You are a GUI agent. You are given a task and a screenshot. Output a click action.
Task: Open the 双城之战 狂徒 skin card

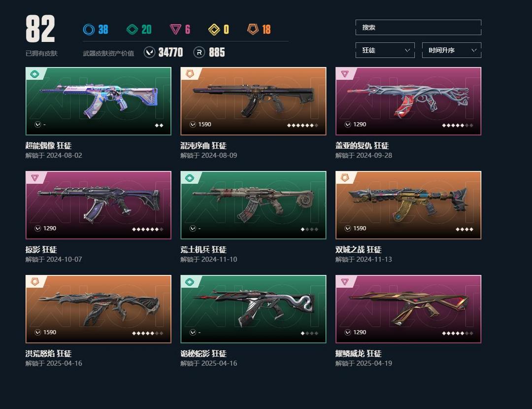(408, 205)
